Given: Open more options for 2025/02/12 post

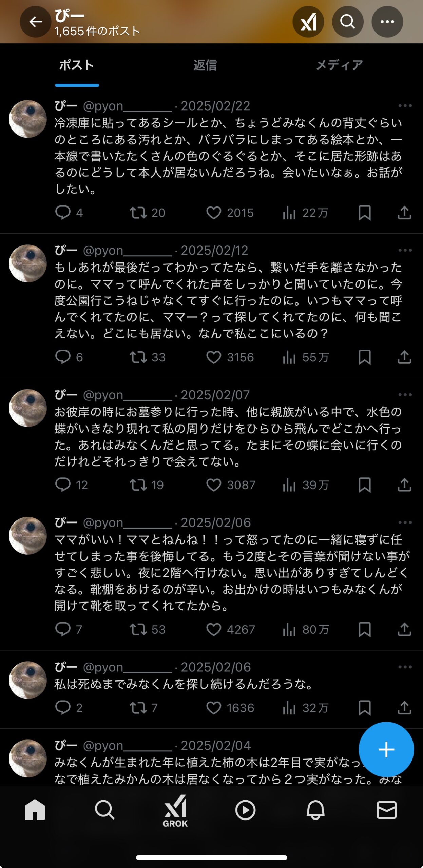Looking at the screenshot, I should click(x=405, y=251).
